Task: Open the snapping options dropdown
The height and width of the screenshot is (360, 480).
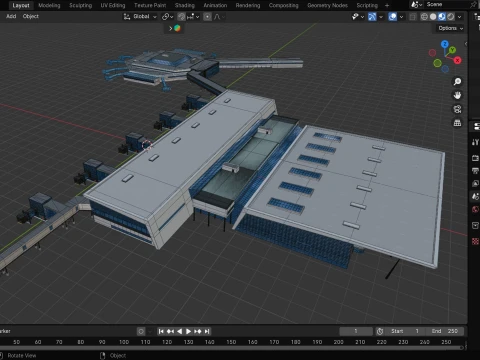Action: tap(194, 17)
